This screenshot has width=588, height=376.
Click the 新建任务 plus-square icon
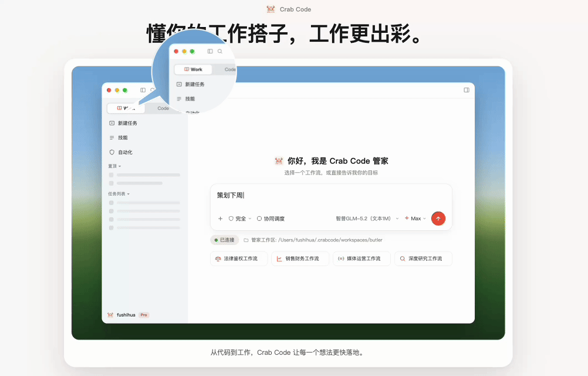click(111, 123)
